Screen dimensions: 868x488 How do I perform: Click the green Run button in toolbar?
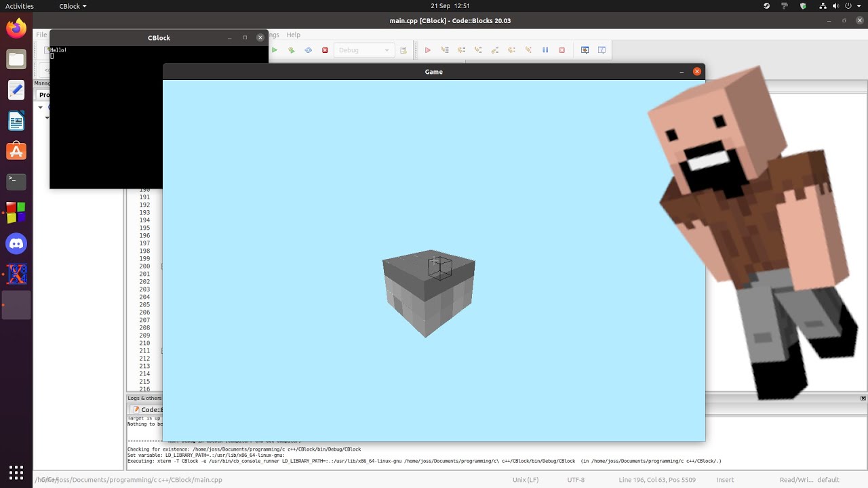(x=275, y=50)
